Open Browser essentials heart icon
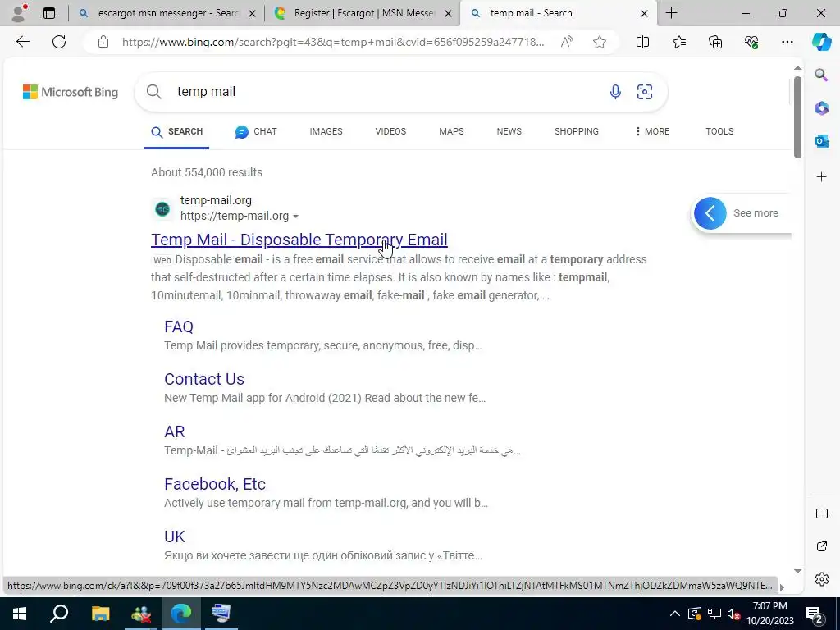The image size is (840, 630). click(751, 42)
